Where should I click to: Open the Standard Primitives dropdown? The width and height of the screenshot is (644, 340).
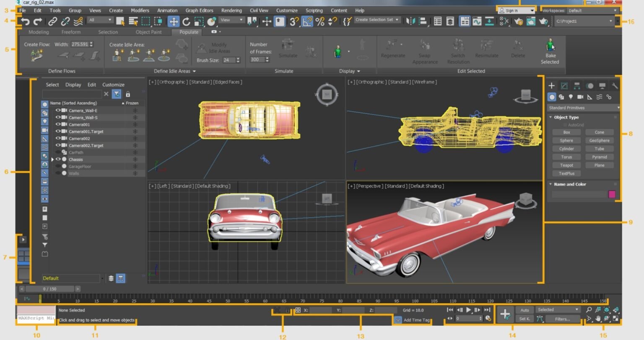click(x=583, y=108)
